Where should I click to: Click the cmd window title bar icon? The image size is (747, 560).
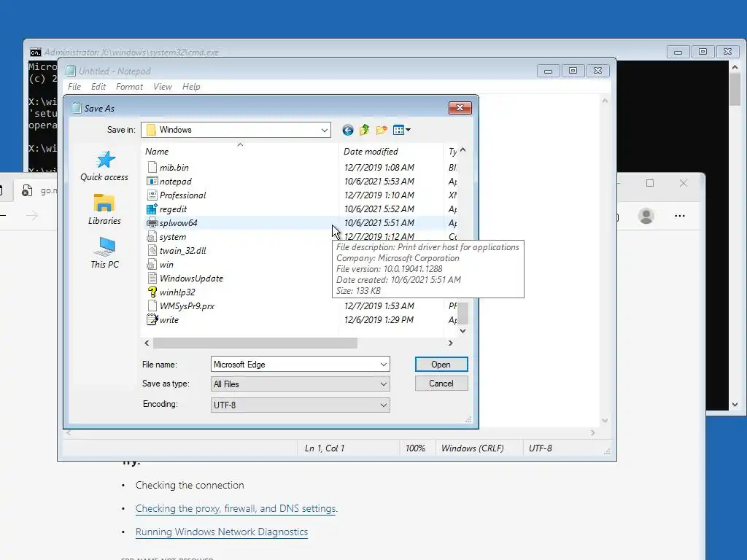[x=35, y=52]
